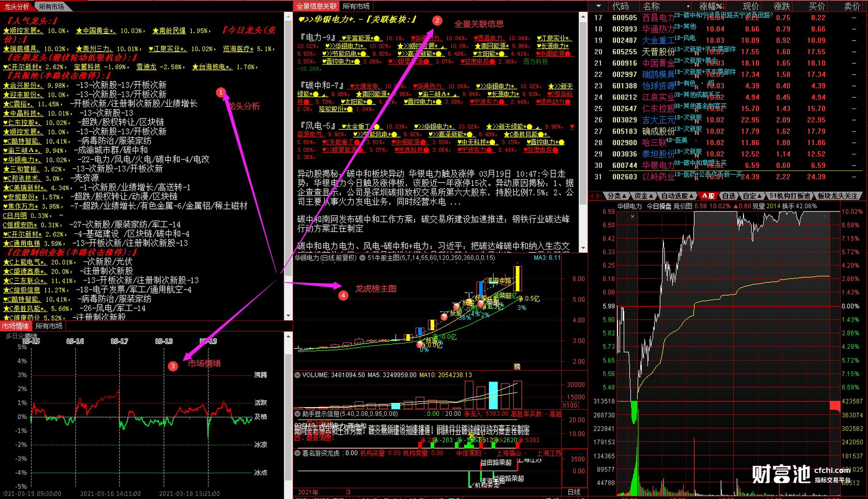This screenshot has width=868, height=499.
Task: Sort the list by 卖价 column
Action: tap(852, 6)
